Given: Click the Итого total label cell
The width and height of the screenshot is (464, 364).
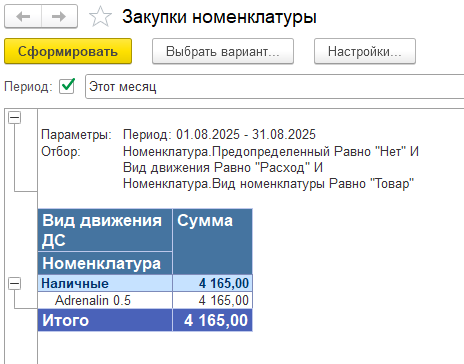Looking at the screenshot, I should 105,320.
